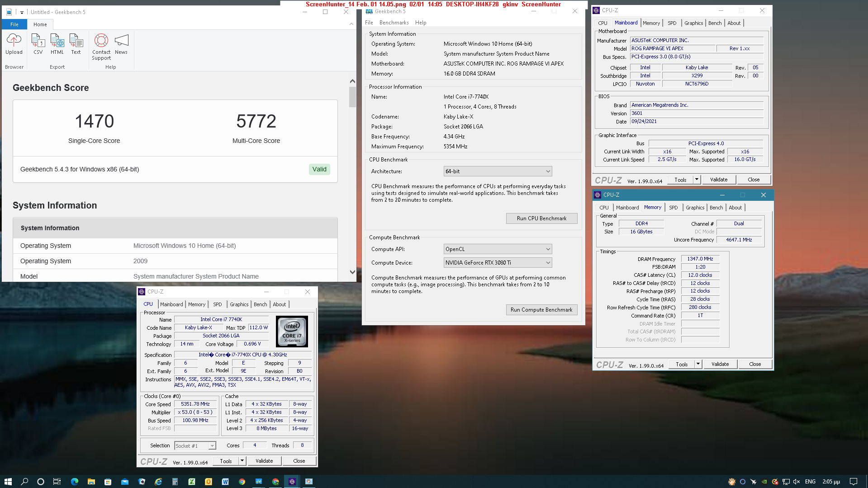Open SPD tab in CPU-Z Memory window

(x=674, y=208)
